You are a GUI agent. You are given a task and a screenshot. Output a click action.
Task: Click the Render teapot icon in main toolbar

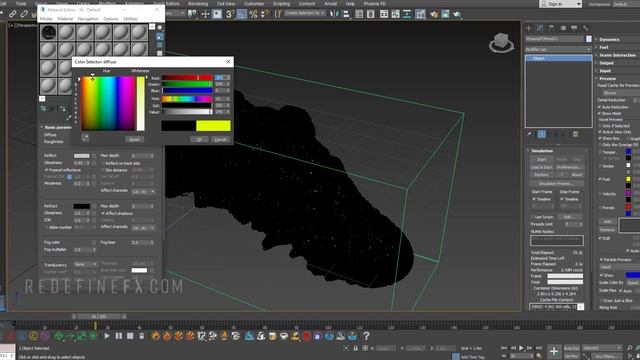point(457,14)
